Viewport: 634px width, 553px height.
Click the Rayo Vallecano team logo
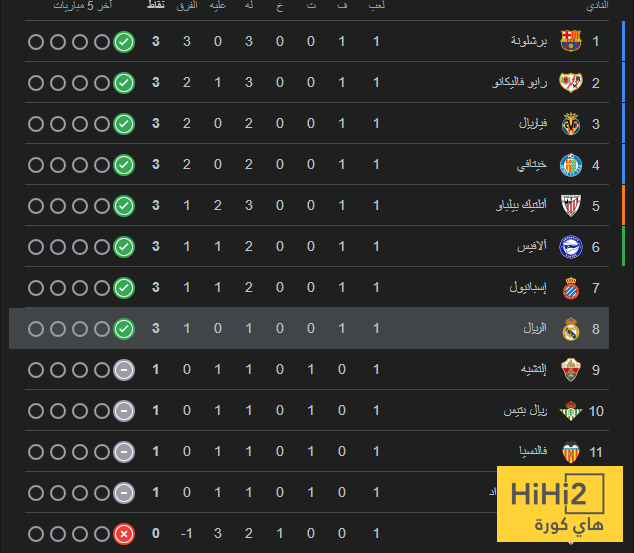(x=571, y=82)
